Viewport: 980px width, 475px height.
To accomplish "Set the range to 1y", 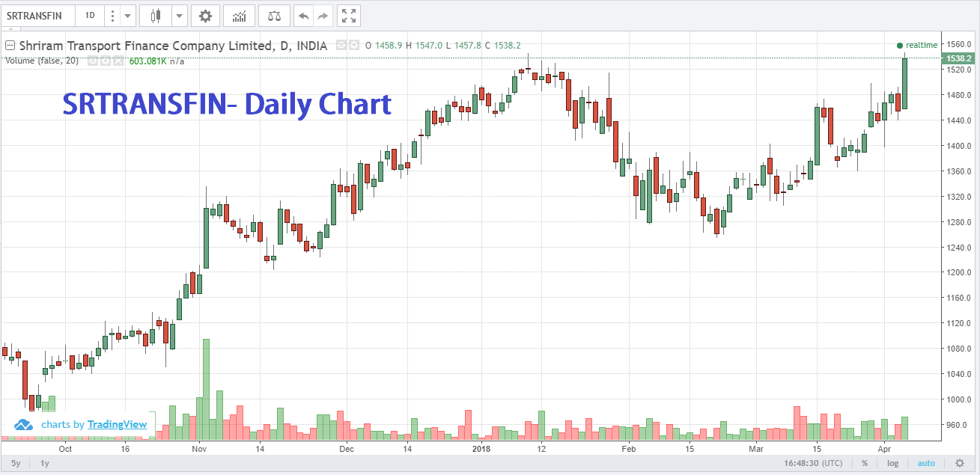I will pyautogui.click(x=45, y=464).
